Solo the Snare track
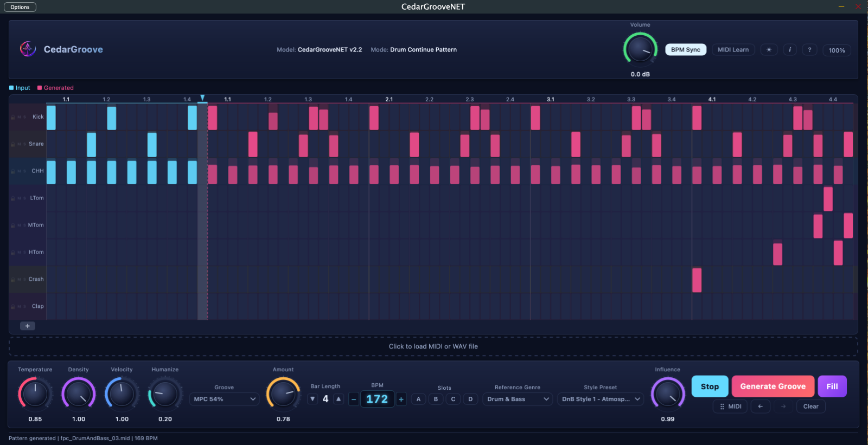The width and height of the screenshot is (868, 445). 24,144
